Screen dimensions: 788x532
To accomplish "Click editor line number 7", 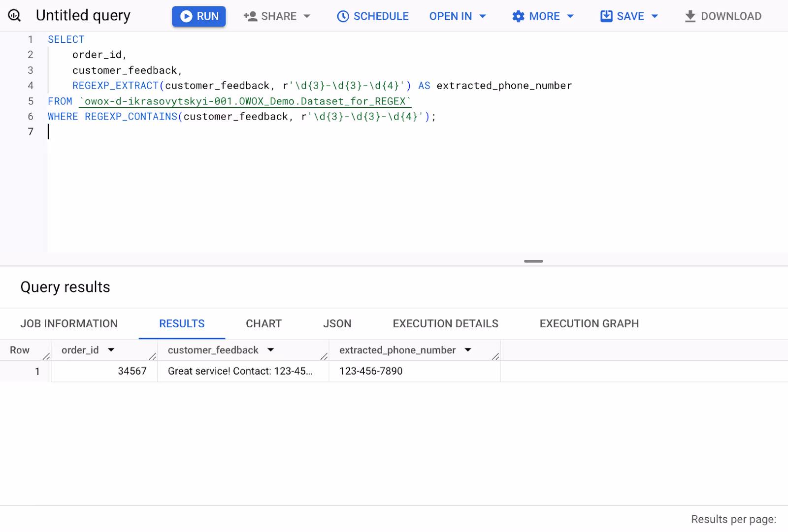I will (31, 132).
